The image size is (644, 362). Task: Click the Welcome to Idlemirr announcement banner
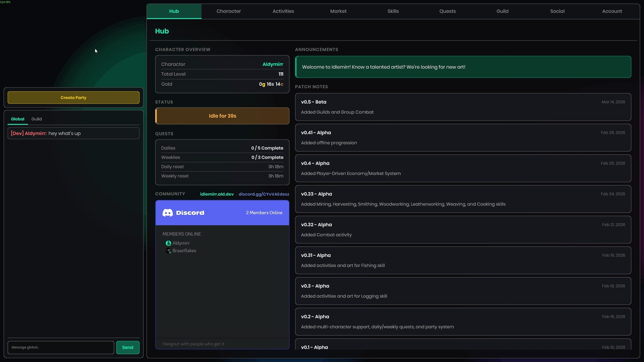tap(463, 67)
